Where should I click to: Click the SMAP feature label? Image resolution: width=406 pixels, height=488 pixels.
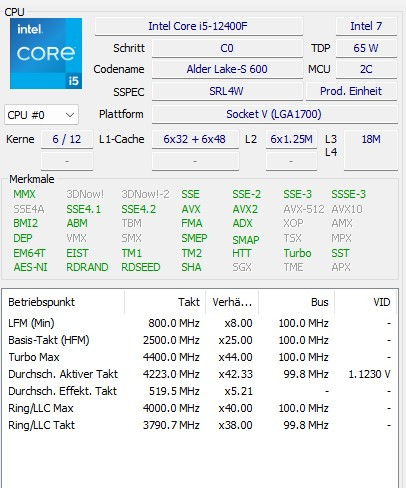tap(246, 240)
